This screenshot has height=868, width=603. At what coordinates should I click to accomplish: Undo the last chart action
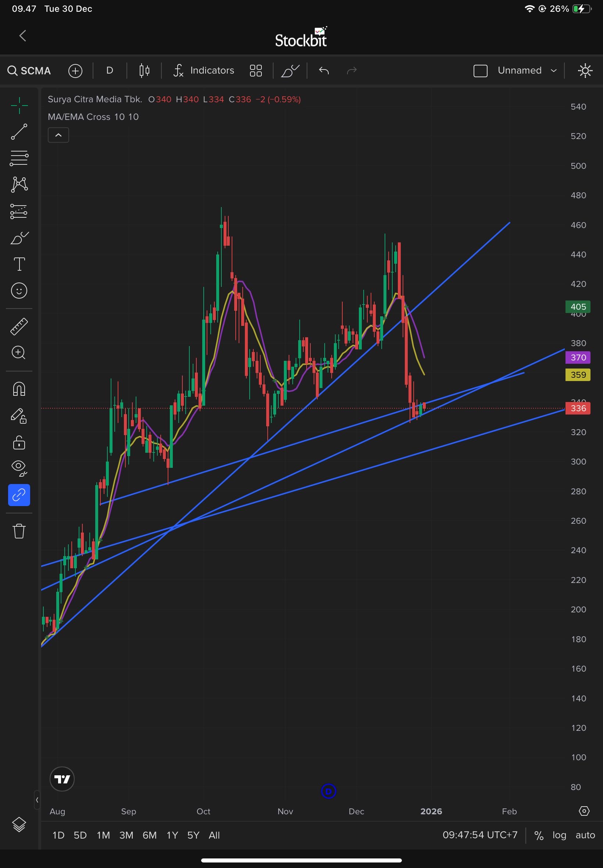[324, 71]
